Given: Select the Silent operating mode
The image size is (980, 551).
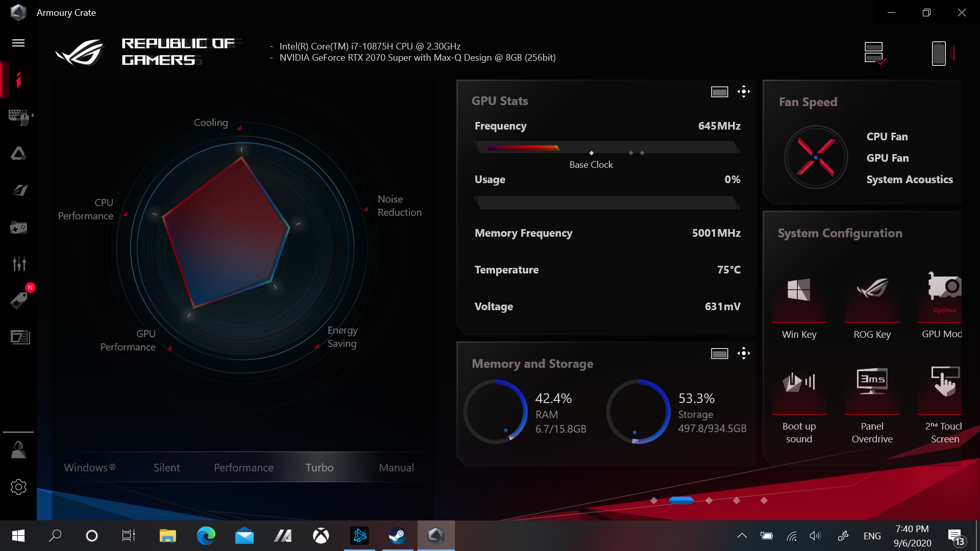Looking at the screenshot, I should (x=166, y=467).
